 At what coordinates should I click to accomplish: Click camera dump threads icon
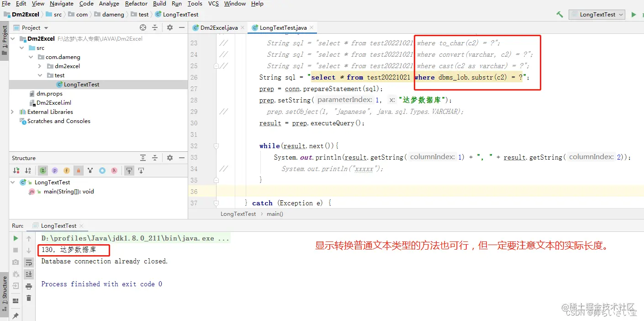click(16, 262)
